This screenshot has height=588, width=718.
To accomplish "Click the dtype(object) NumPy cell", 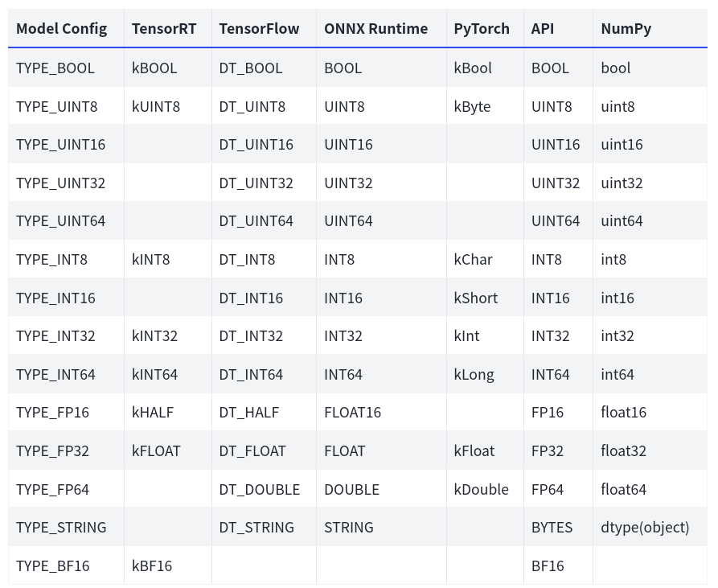I will pos(645,528).
